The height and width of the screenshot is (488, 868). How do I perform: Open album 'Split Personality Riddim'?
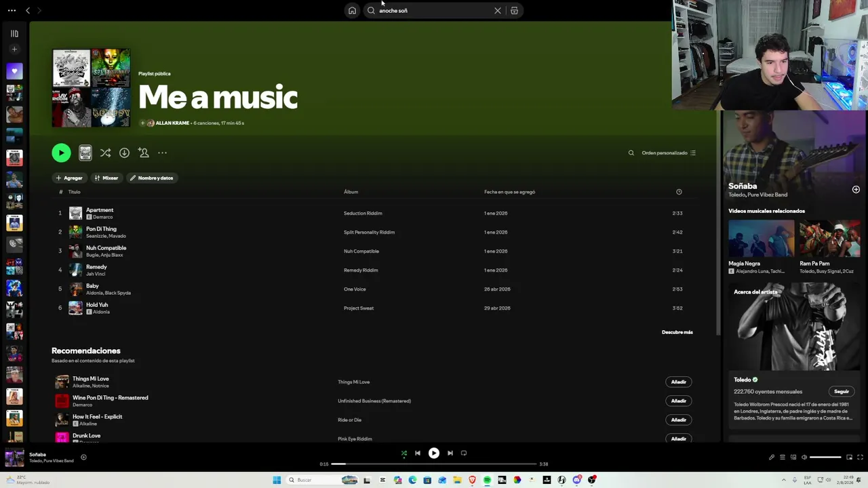click(369, 232)
